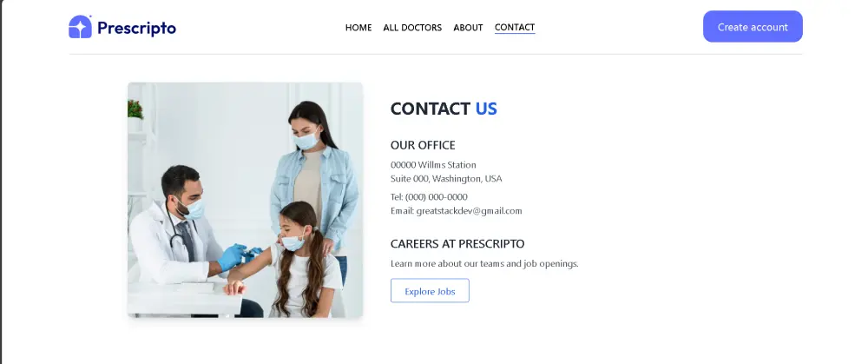This screenshot has width=868, height=364.
Task: Click the Explore Jobs button
Action: [431, 291]
